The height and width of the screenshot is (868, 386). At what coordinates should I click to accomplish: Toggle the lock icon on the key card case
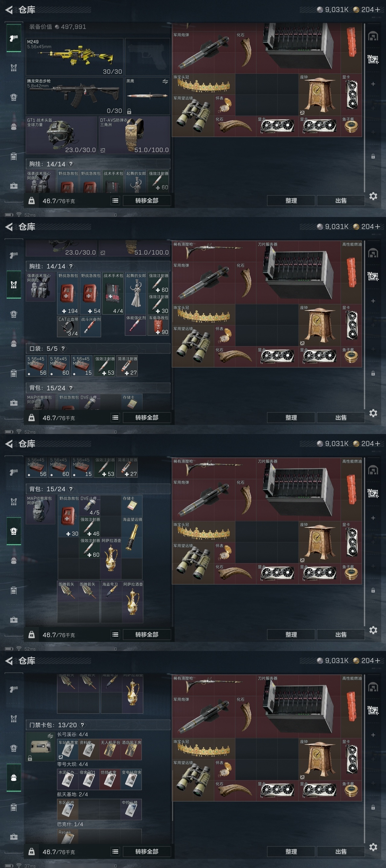click(x=30, y=758)
